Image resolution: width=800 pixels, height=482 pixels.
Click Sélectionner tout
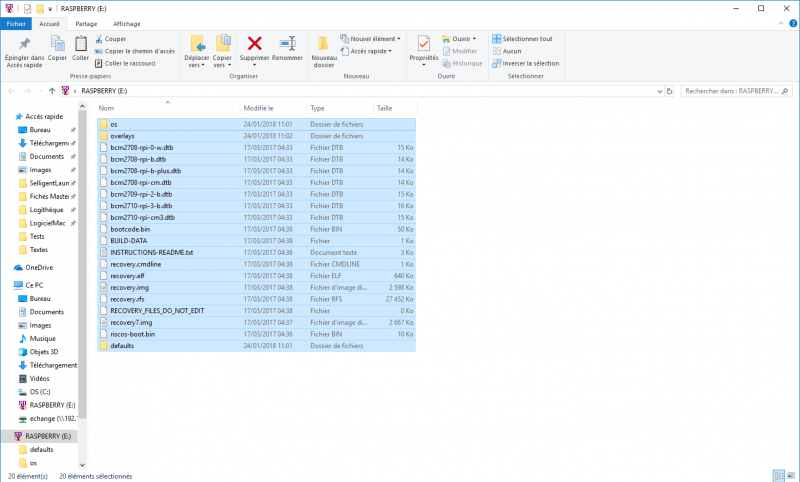pos(522,39)
